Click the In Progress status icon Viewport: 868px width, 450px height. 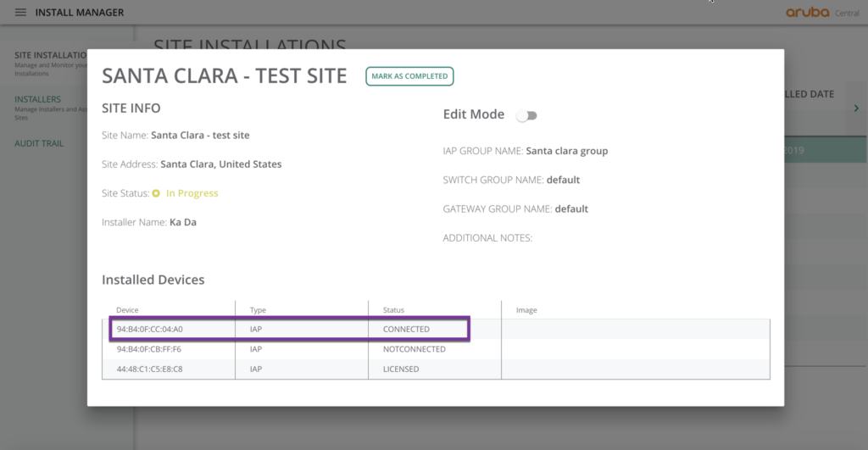coord(156,193)
